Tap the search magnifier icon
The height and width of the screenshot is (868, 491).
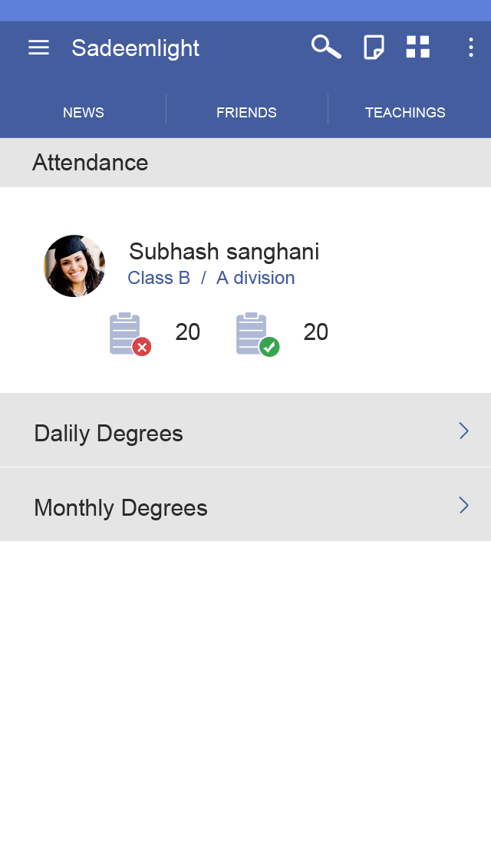(x=326, y=47)
